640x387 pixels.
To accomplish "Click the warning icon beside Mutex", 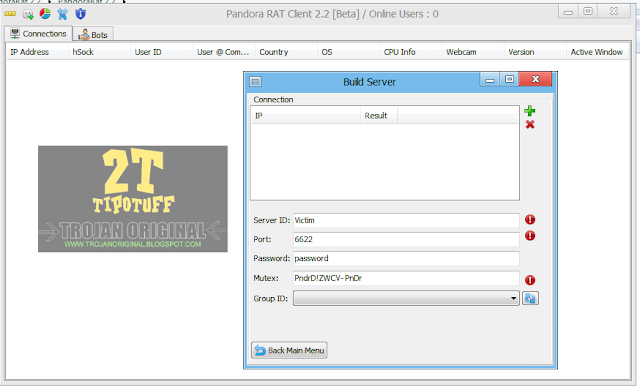I will point(530,280).
